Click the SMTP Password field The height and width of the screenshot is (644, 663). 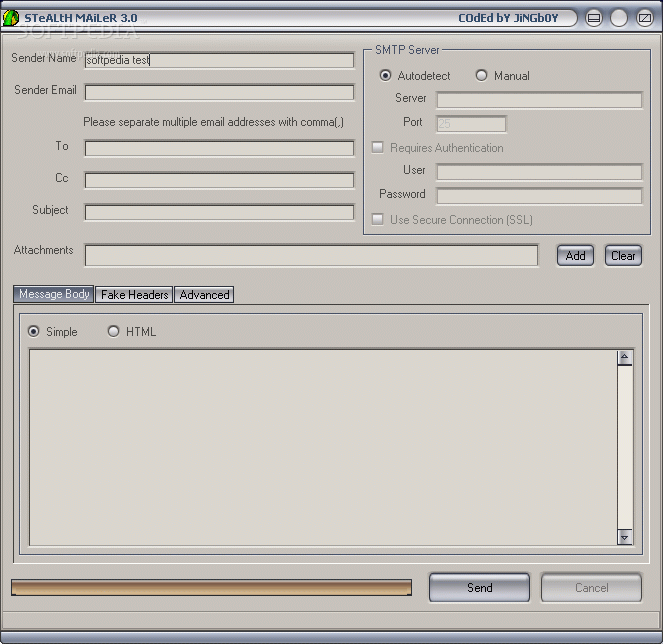pyautogui.click(x=540, y=196)
